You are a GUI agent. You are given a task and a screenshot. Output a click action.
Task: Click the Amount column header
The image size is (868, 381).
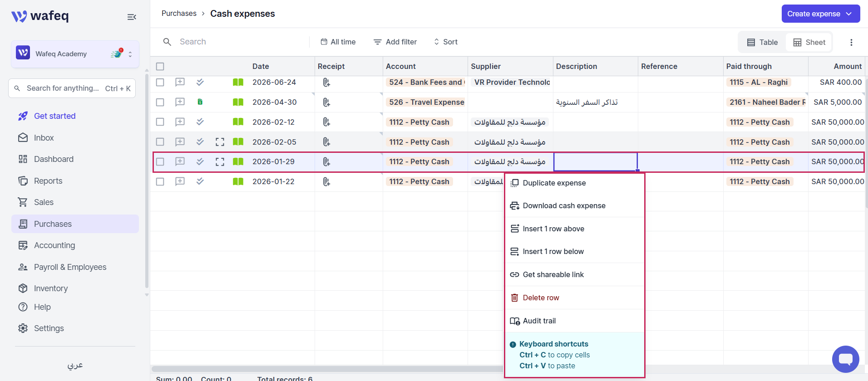click(x=848, y=66)
